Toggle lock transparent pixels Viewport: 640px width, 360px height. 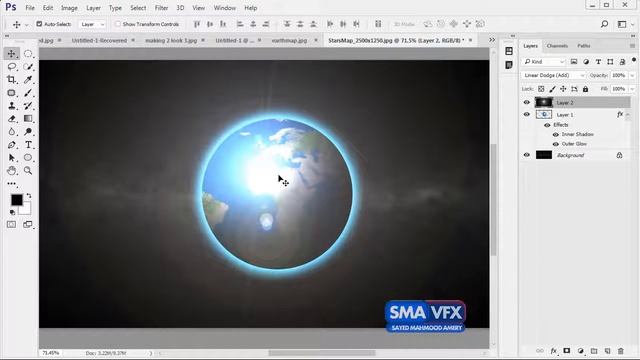pyautogui.click(x=541, y=89)
